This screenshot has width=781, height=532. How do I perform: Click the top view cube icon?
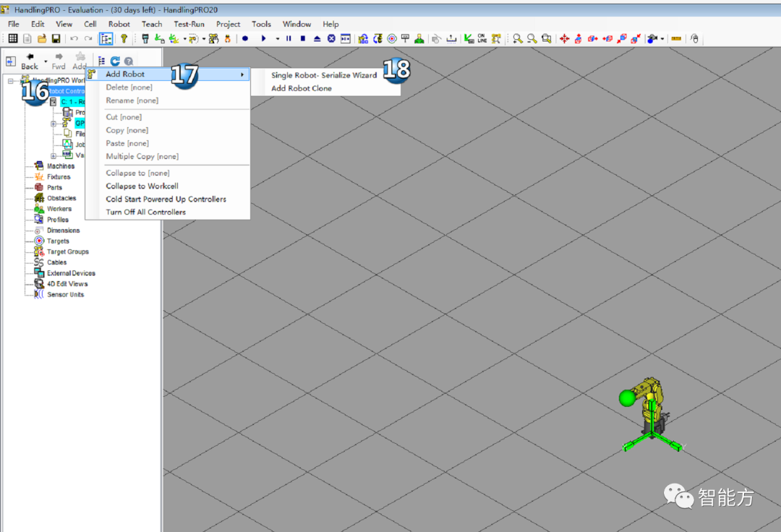click(x=579, y=38)
